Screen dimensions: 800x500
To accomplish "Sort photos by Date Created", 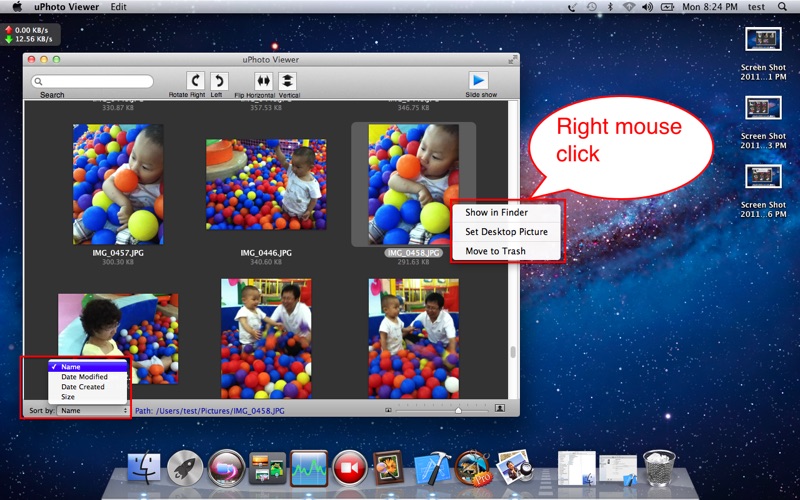I will [x=87, y=387].
